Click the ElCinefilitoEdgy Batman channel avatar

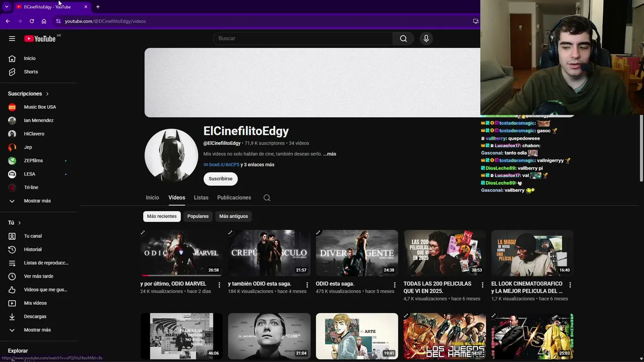[x=171, y=155]
